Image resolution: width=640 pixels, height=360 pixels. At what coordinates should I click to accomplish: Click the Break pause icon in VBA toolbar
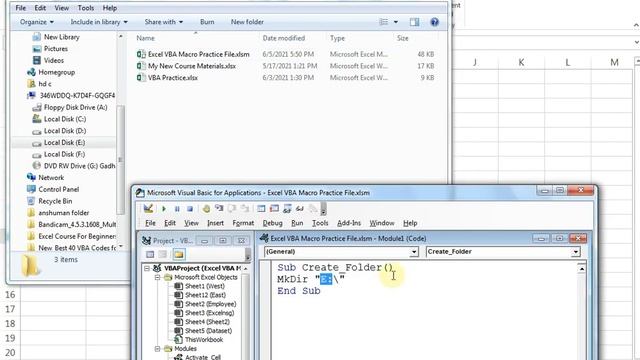click(177, 209)
